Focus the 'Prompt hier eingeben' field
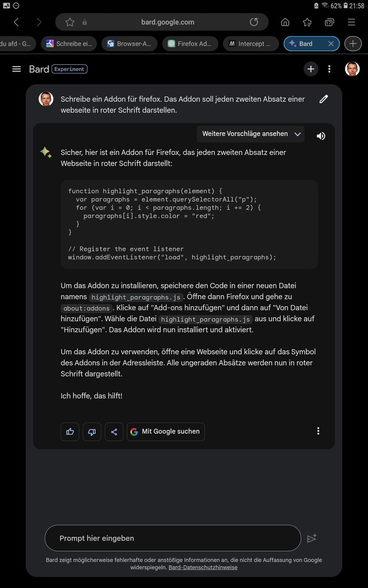The image size is (368, 588). pyautogui.click(x=172, y=538)
